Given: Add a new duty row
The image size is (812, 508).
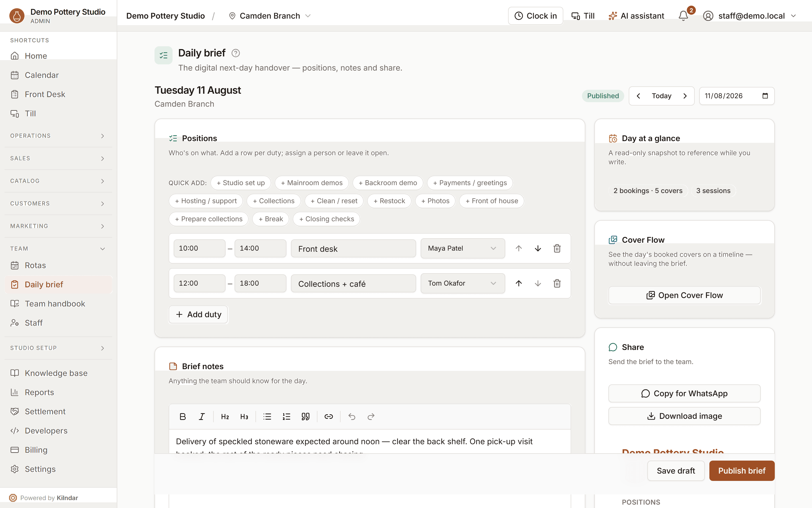Looking at the screenshot, I should [198, 314].
